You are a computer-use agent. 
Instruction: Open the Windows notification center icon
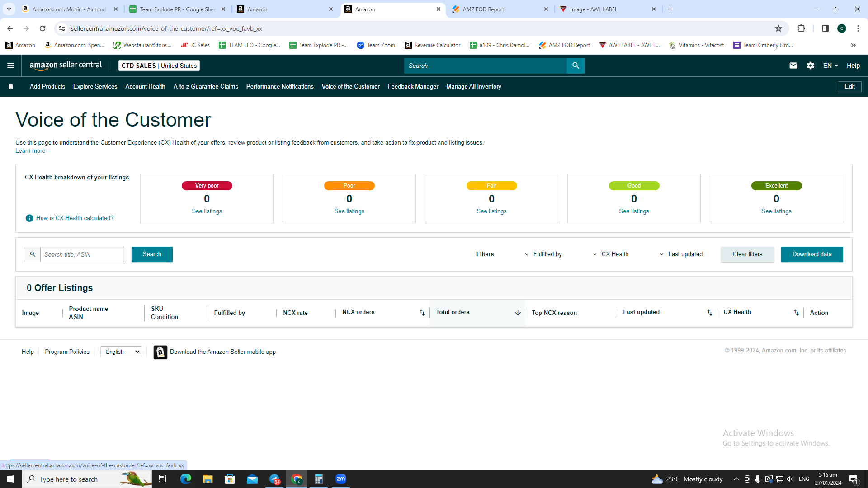(854, 479)
